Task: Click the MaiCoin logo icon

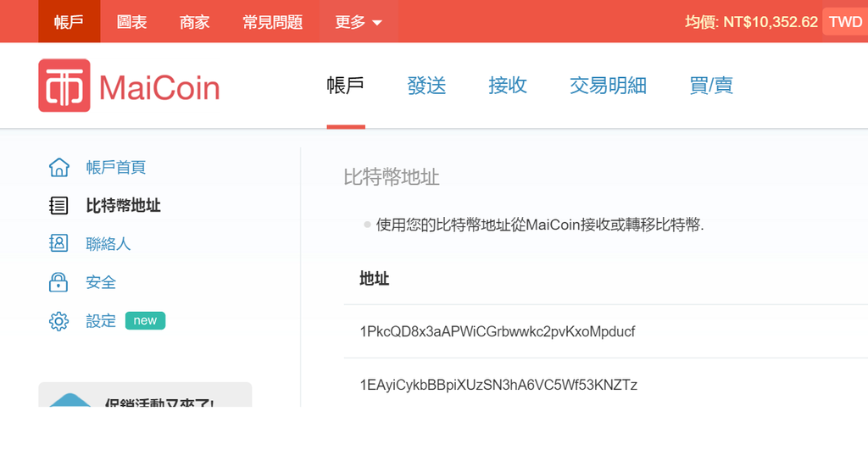Action: 64,86
